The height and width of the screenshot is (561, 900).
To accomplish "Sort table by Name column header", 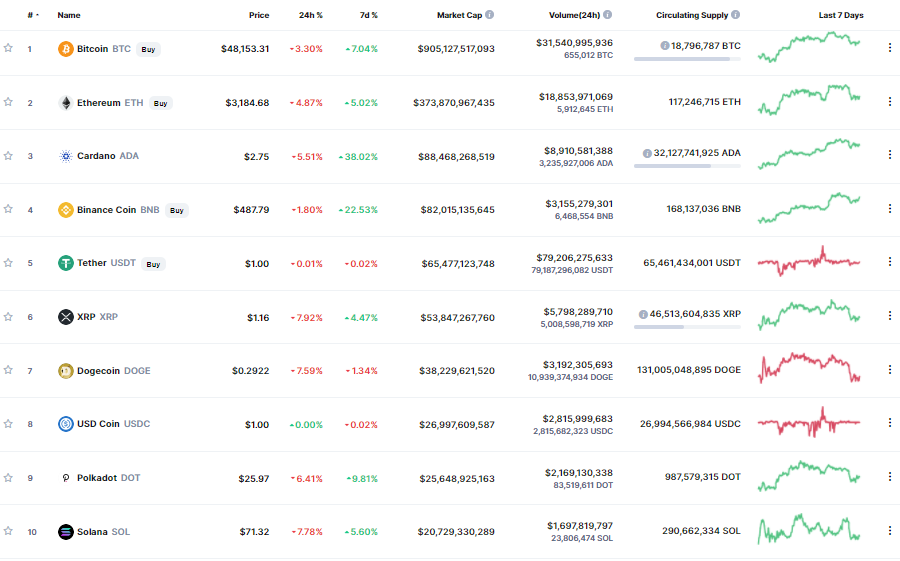I will pyautogui.click(x=69, y=15).
